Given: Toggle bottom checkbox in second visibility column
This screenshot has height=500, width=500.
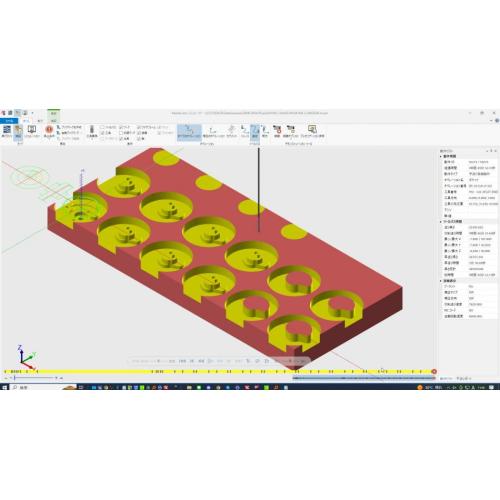Looking at the screenshot, I should [x=121, y=138].
